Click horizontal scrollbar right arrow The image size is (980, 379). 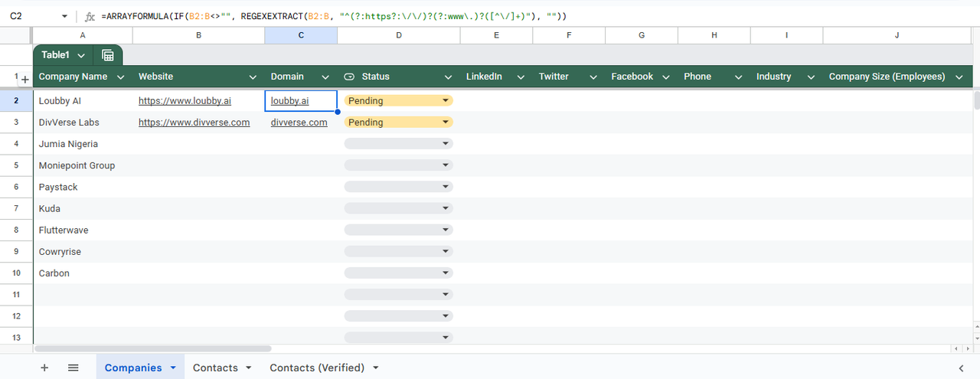[x=967, y=348]
